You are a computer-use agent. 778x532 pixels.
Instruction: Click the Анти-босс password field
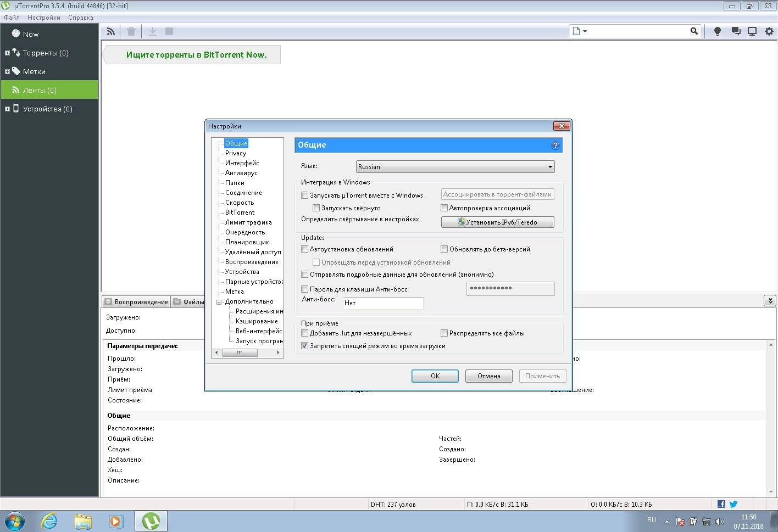(x=510, y=289)
